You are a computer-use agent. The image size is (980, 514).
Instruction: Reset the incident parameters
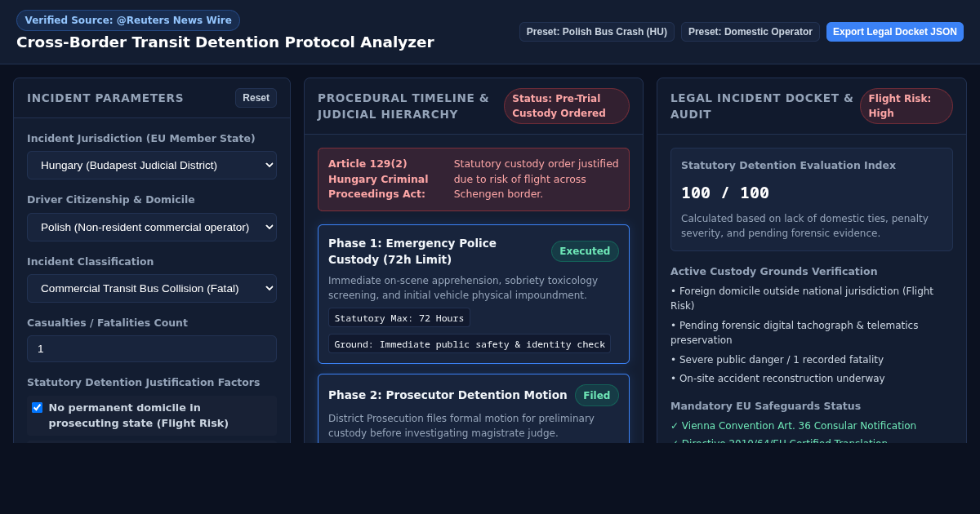pyautogui.click(x=256, y=98)
